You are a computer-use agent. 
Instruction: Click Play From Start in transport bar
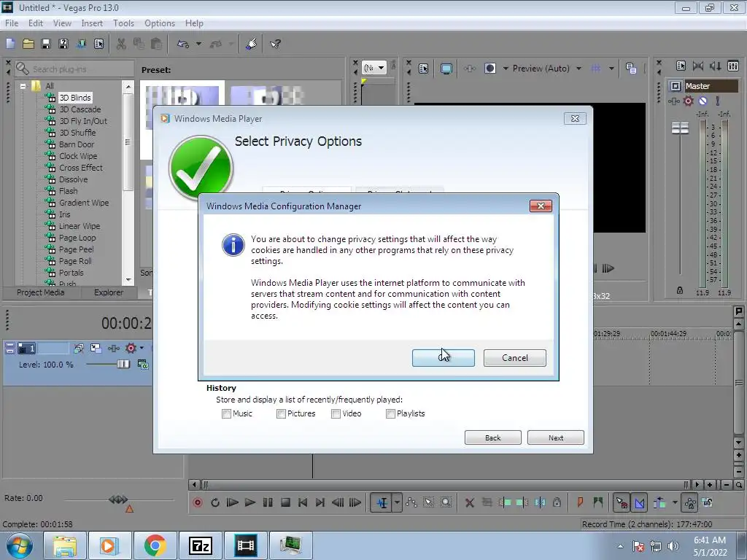tap(233, 502)
